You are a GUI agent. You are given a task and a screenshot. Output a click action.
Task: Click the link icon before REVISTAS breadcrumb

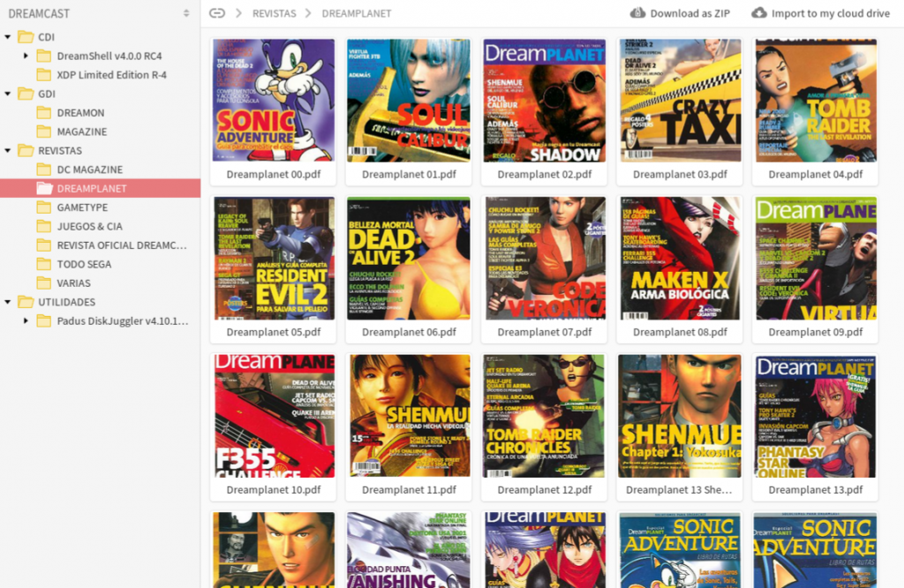click(217, 13)
